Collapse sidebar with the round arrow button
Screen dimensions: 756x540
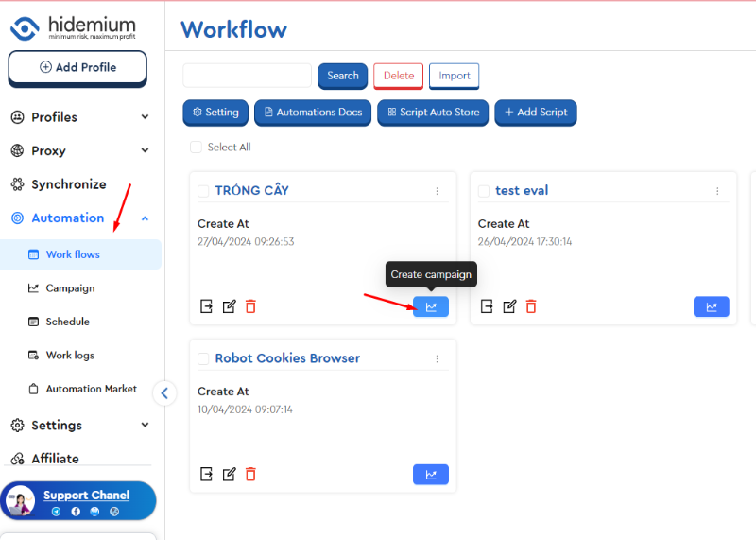click(x=164, y=393)
